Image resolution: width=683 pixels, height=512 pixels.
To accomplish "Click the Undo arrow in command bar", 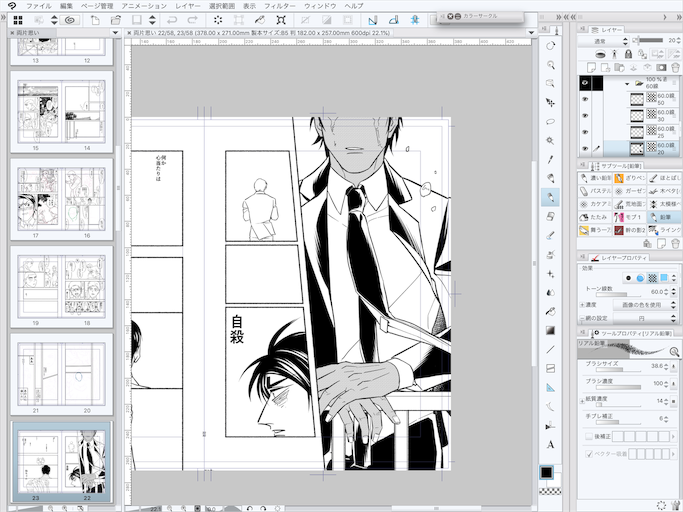I will (172, 20).
